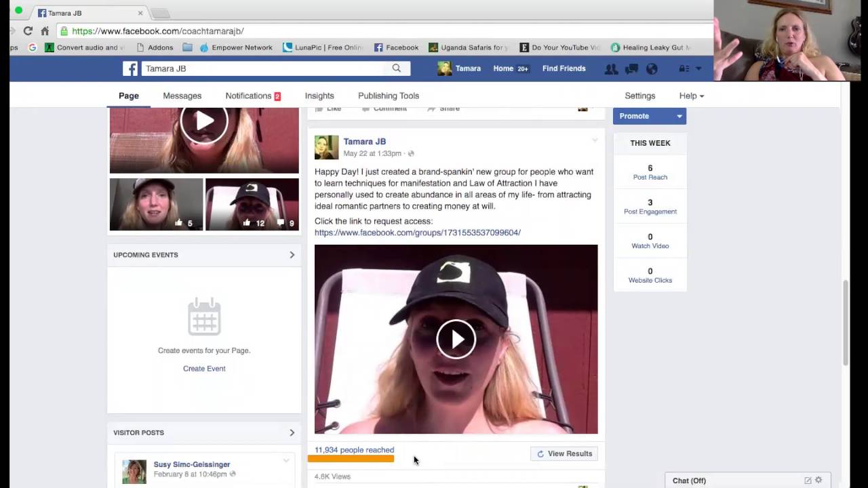The image size is (868, 488).
Task: Open Susy Simc-Geissinger's profile
Action: coord(192,464)
